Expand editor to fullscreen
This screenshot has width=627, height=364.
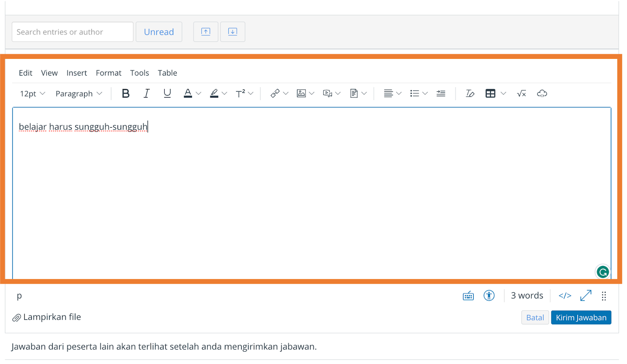point(586,295)
